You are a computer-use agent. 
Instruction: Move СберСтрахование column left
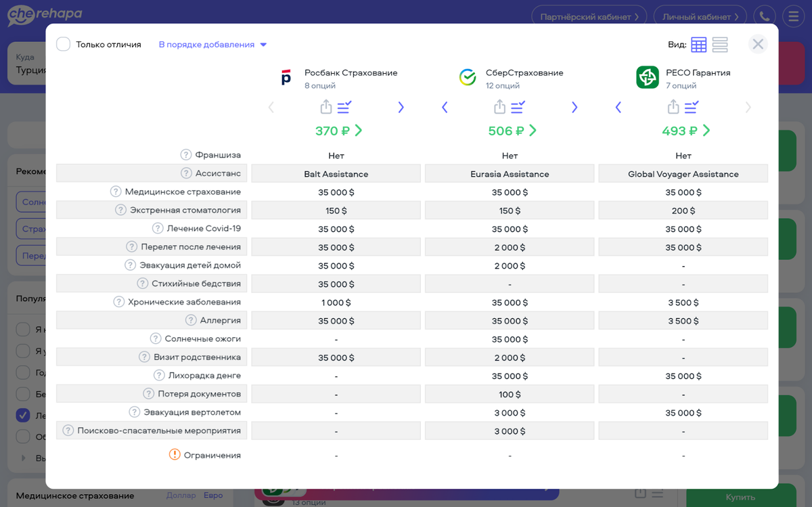click(x=445, y=107)
